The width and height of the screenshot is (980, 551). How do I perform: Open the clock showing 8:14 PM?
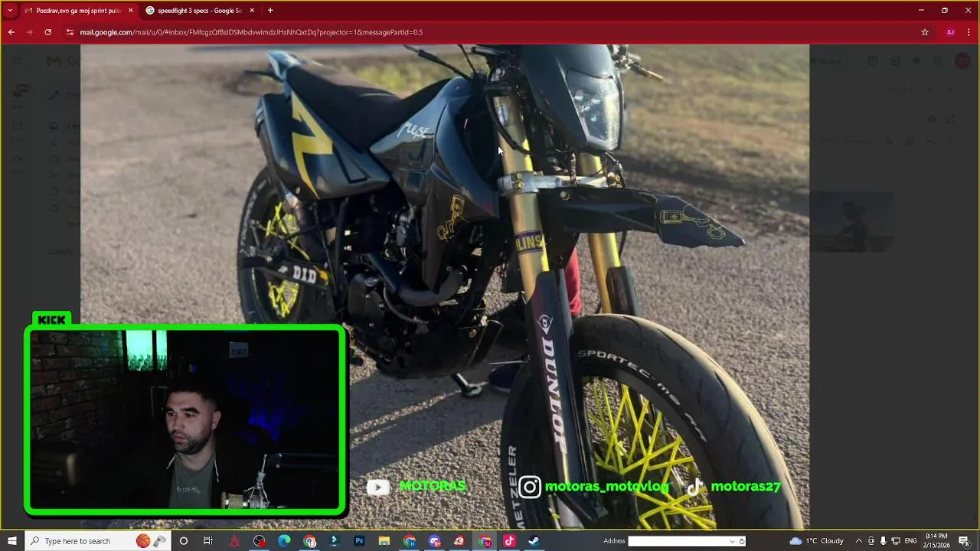coord(936,541)
